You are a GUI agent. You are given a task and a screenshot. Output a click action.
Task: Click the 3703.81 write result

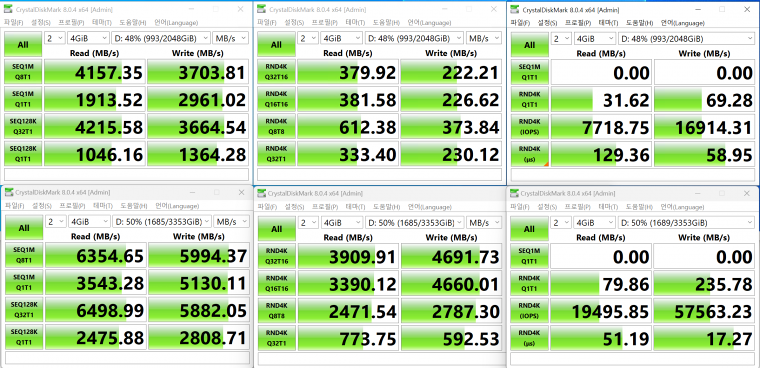198,72
